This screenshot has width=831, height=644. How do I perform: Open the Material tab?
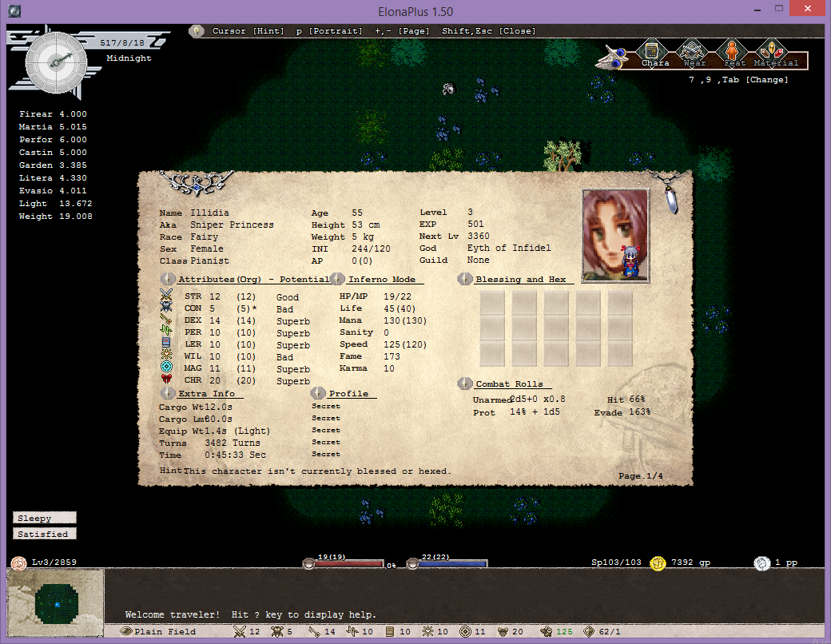pos(775,54)
